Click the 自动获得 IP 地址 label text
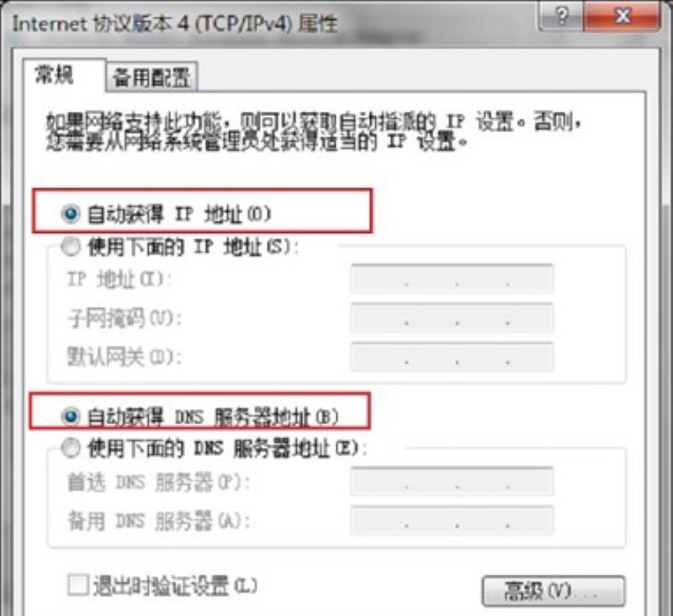 click(179, 214)
